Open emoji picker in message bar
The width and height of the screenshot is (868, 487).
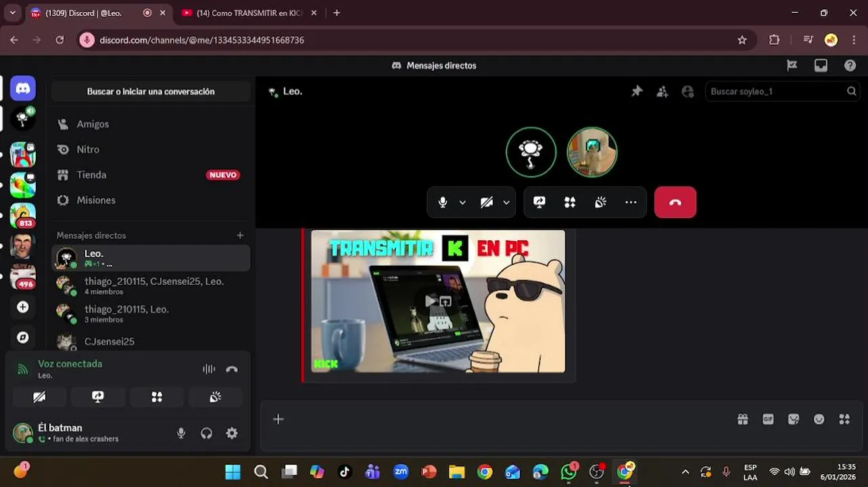click(x=819, y=419)
